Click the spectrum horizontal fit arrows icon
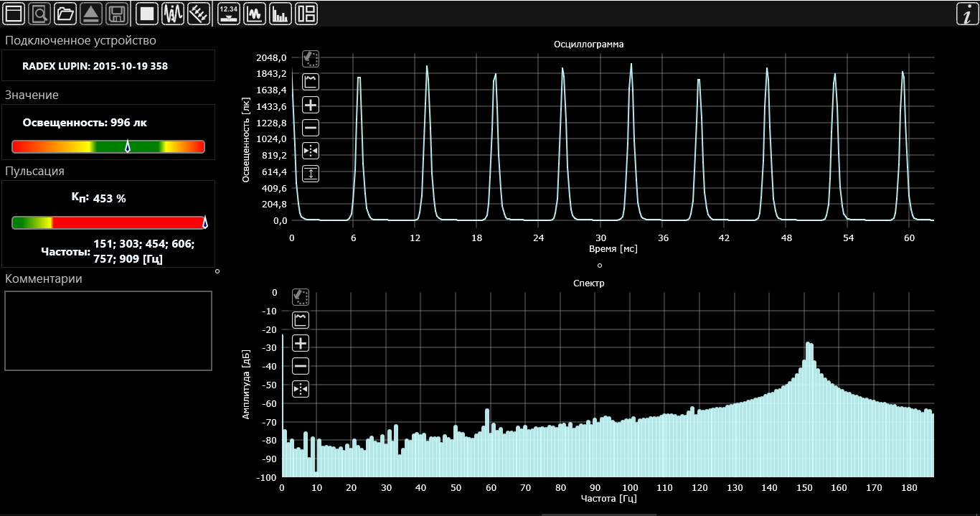Viewport: 980px width, 516px height. point(301,389)
